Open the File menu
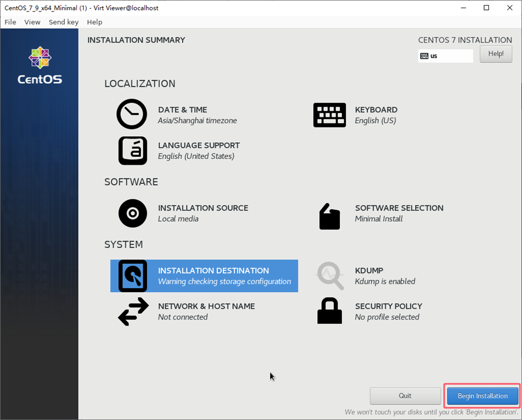The image size is (522, 420). [10, 22]
